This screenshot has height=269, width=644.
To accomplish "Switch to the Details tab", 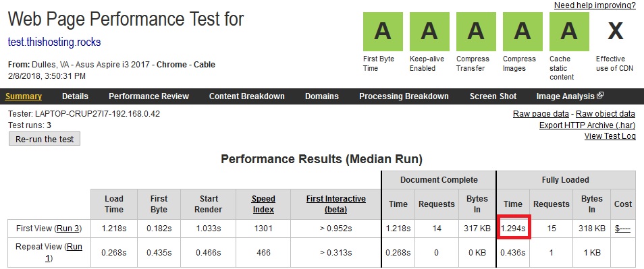I will click(75, 96).
